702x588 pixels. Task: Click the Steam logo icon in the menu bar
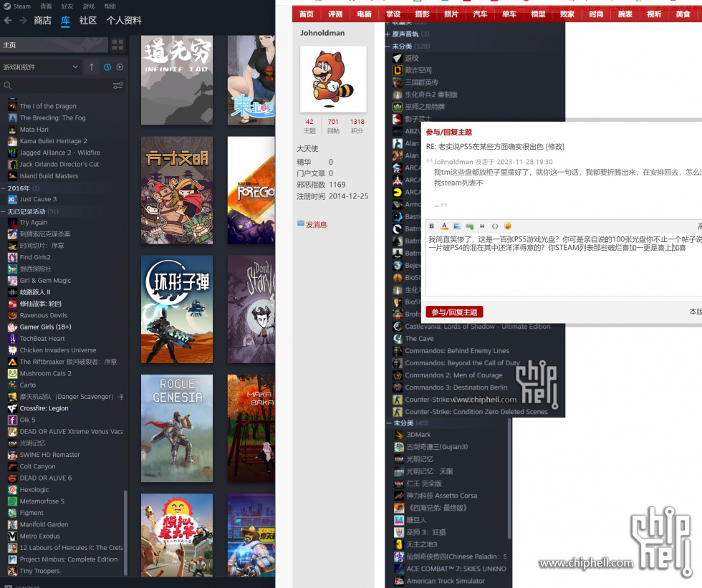pyautogui.click(x=6, y=6)
